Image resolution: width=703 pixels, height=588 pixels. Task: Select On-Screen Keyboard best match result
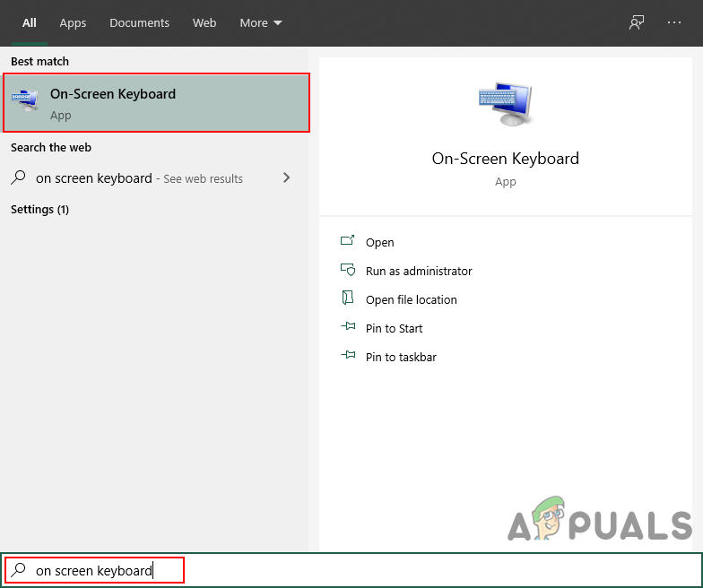tap(156, 103)
